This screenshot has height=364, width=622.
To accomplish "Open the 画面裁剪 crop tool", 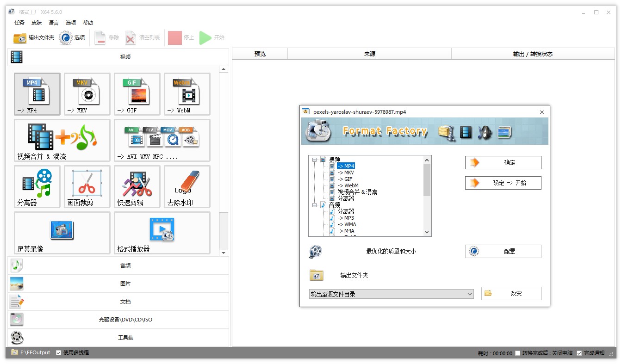I will 87,186.
